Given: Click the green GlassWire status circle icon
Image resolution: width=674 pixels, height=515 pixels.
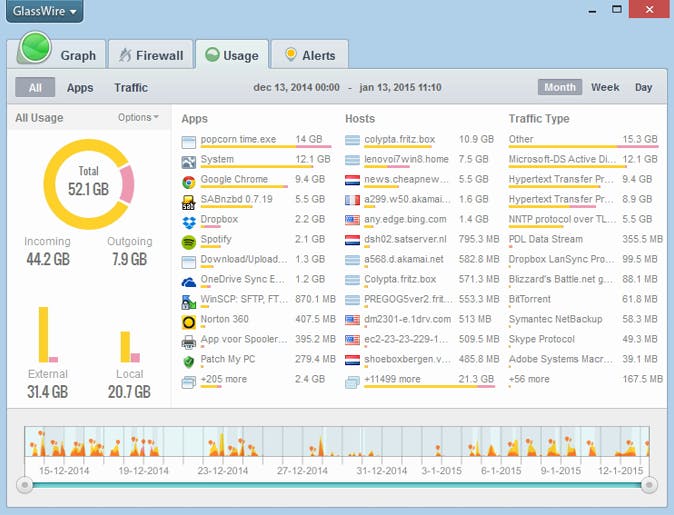Looking at the screenshot, I should click(x=35, y=48).
